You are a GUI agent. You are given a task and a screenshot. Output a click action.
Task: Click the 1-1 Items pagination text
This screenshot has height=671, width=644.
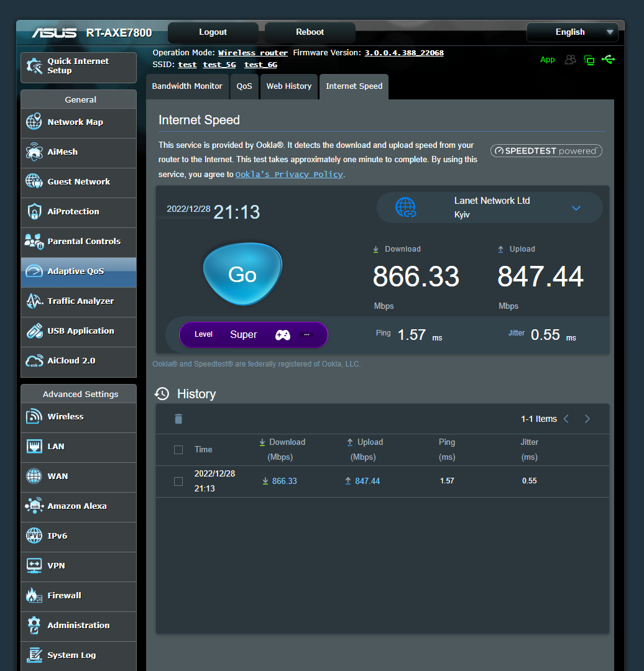point(539,419)
